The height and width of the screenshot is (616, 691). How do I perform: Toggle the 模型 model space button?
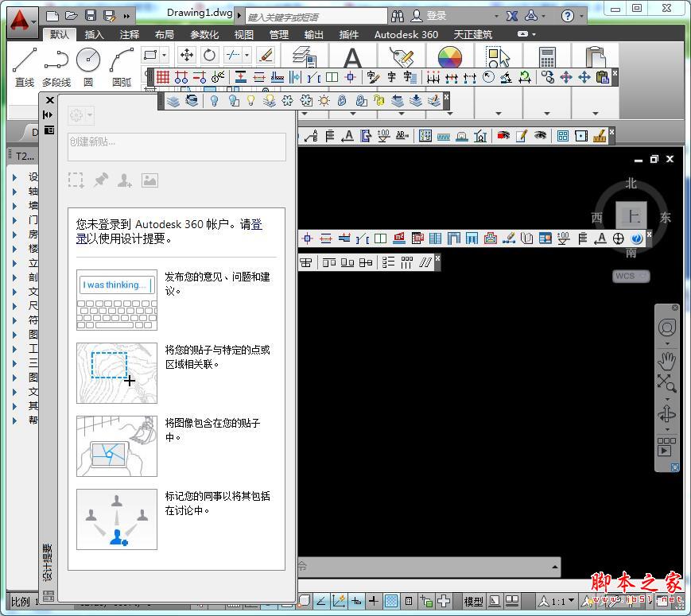tap(473, 602)
